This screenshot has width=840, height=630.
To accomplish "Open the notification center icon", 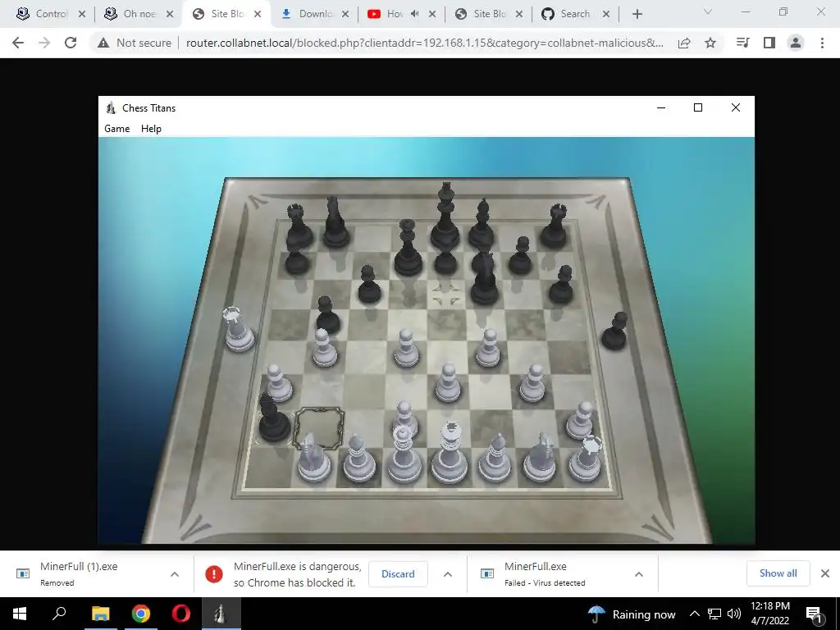I will tap(815, 614).
